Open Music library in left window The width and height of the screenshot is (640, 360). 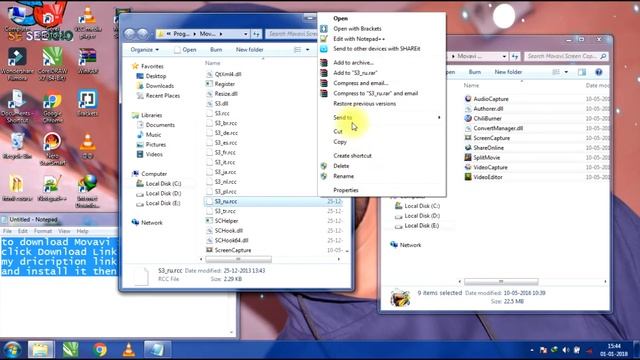pos(153,135)
